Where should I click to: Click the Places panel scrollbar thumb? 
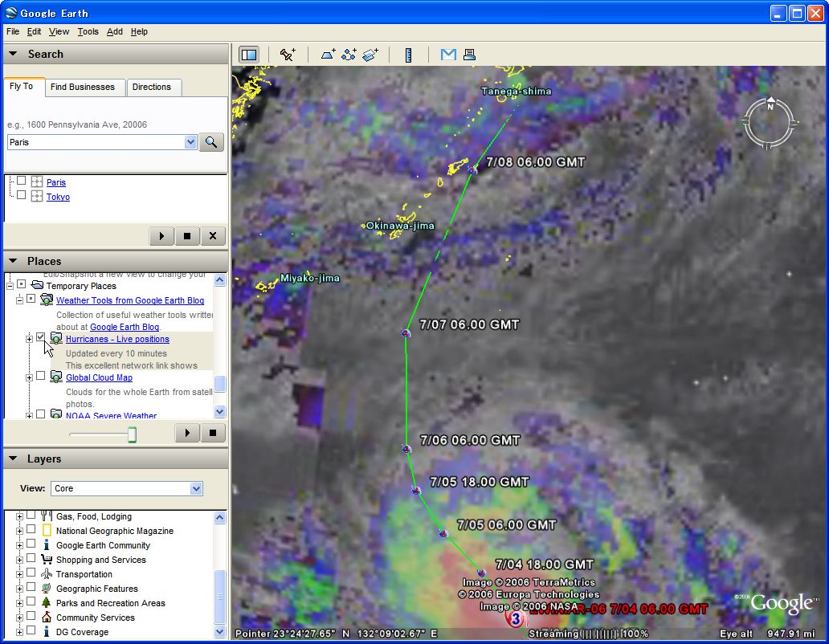[220, 384]
